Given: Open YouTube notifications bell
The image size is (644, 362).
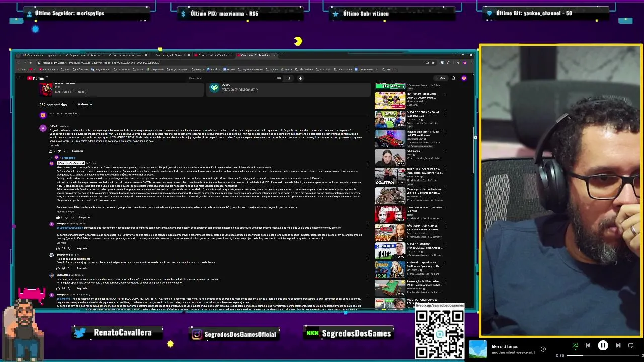Looking at the screenshot, I should tap(453, 78).
